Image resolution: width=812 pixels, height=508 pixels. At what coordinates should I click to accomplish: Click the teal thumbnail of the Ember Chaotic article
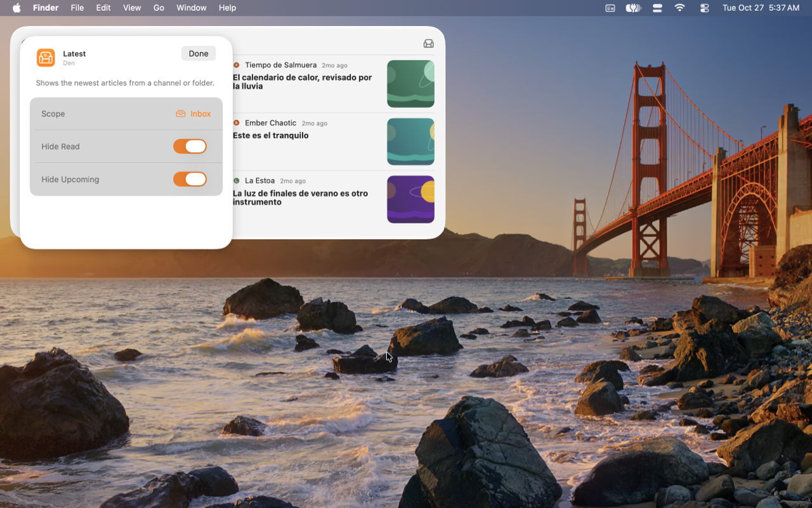point(410,142)
